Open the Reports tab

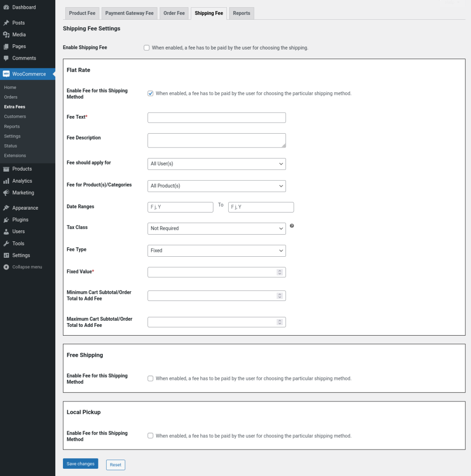click(x=241, y=13)
